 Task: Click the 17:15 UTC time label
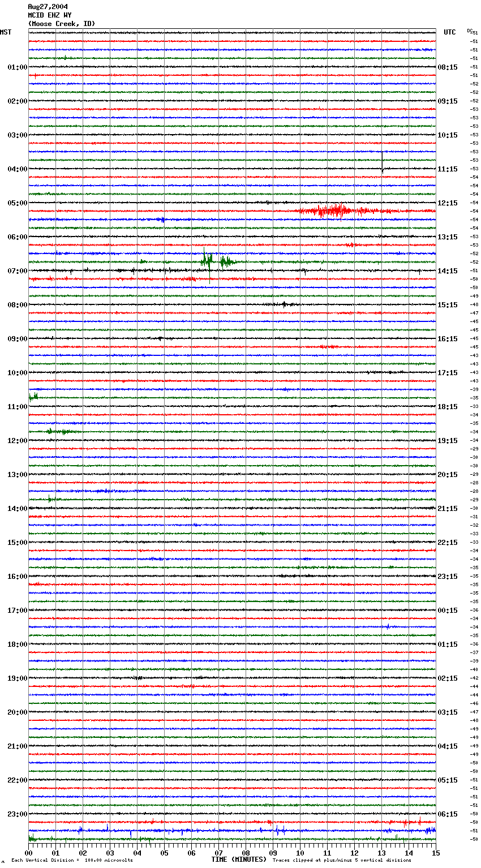[x=448, y=373]
